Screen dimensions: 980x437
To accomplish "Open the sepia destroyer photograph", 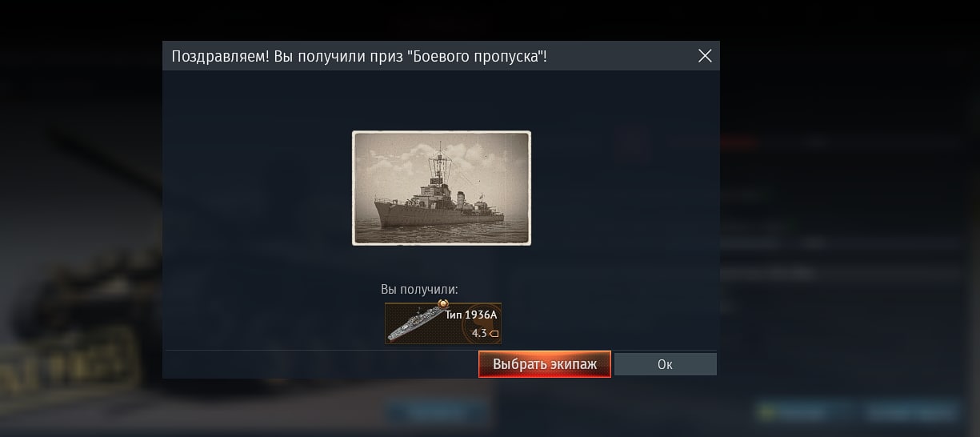I will (x=442, y=188).
